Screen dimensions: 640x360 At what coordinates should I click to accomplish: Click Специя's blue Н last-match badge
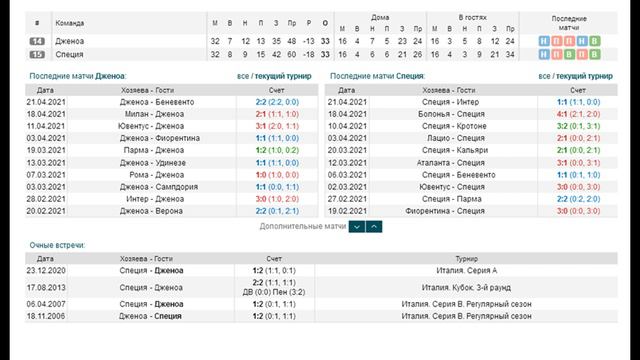pos(544,54)
